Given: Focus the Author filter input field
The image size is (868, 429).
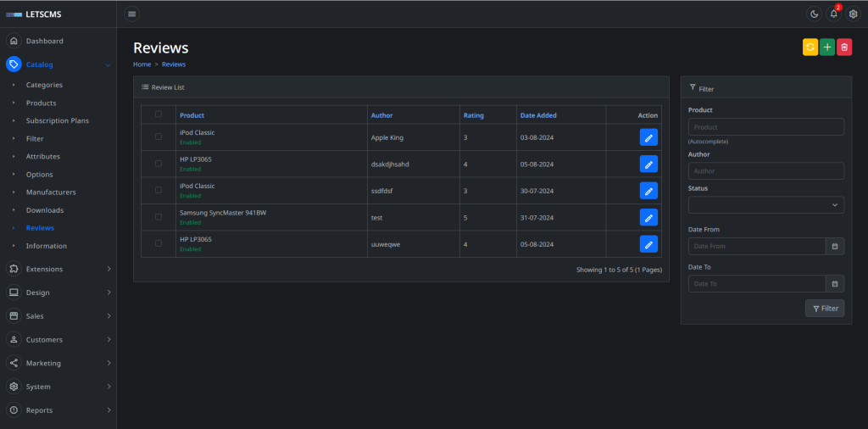Looking at the screenshot, I should click(766, 171).
